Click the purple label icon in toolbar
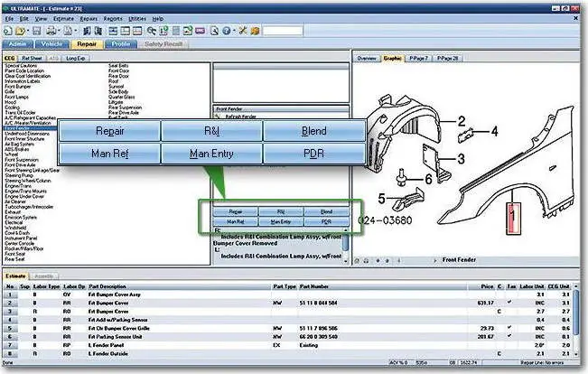Image resolution: width=588 pixels, height=374 pixels. (201, 31)
